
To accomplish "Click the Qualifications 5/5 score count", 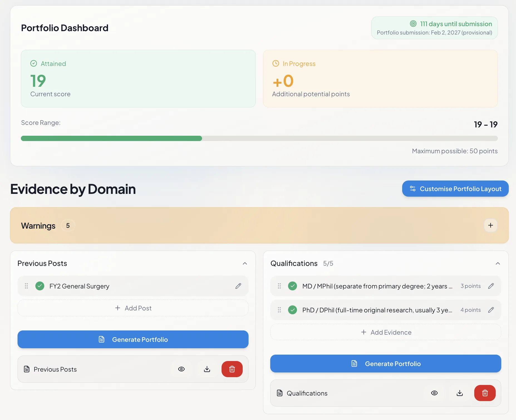I will click(328, 263).
